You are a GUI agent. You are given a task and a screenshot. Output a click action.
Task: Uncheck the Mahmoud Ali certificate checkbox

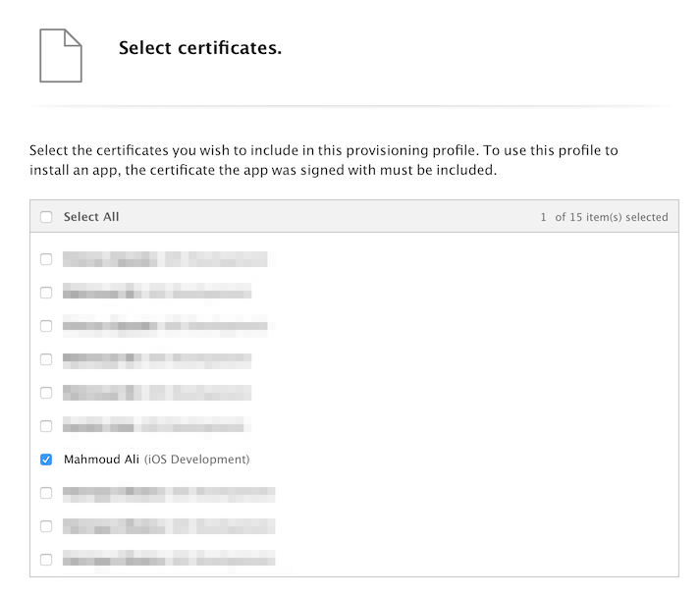[x=46, y=460]
